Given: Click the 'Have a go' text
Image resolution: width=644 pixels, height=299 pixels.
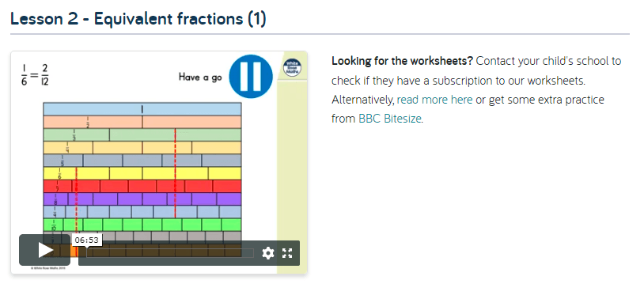Looking at the screenshot, I should 200,77.
